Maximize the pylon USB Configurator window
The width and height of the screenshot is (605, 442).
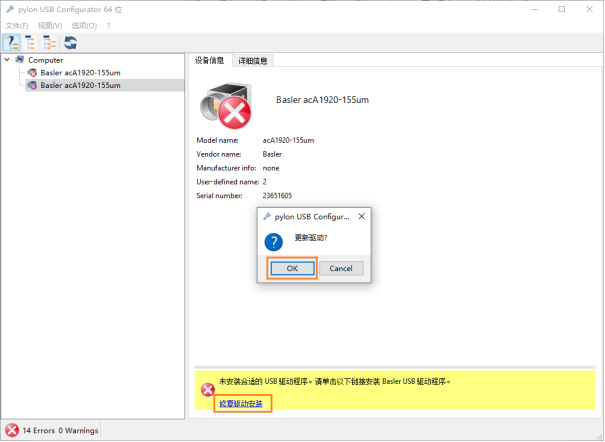click(562, 9)
